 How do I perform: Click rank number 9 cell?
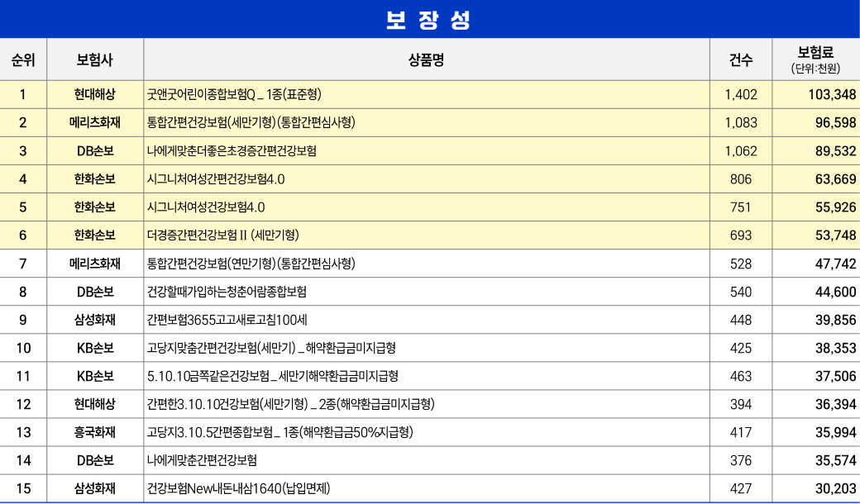click(25, 320)
